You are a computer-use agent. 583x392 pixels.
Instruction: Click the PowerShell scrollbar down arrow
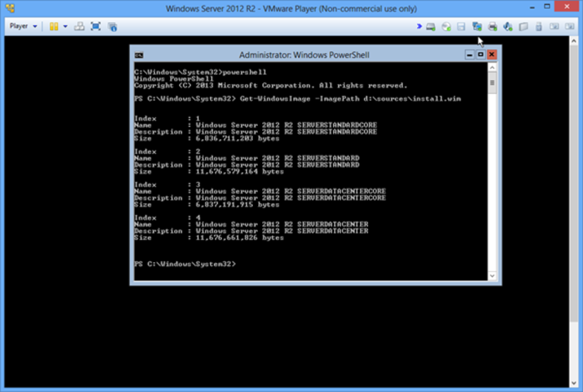tap(493, 275)
